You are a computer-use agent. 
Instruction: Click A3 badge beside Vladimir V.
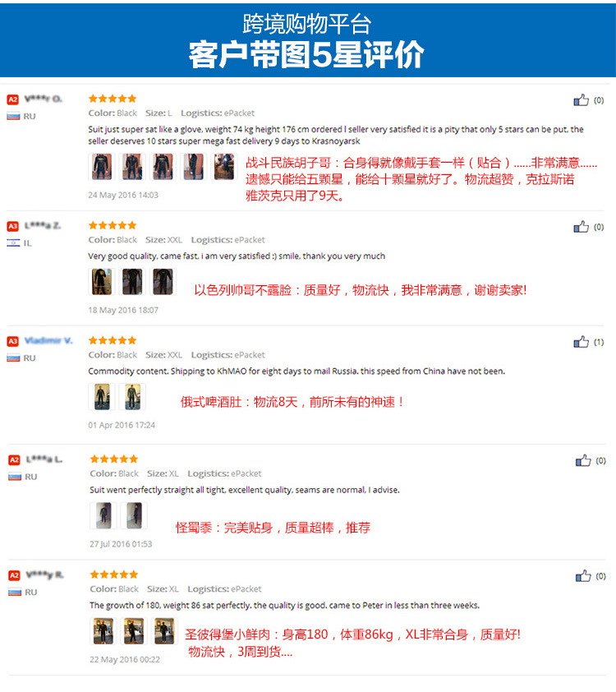coord(13,341)
